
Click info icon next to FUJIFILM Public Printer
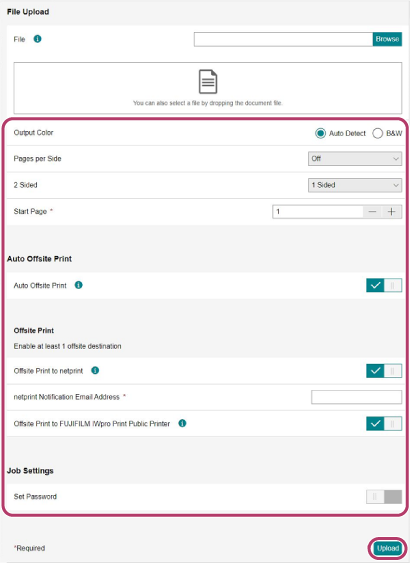[182, 423]
